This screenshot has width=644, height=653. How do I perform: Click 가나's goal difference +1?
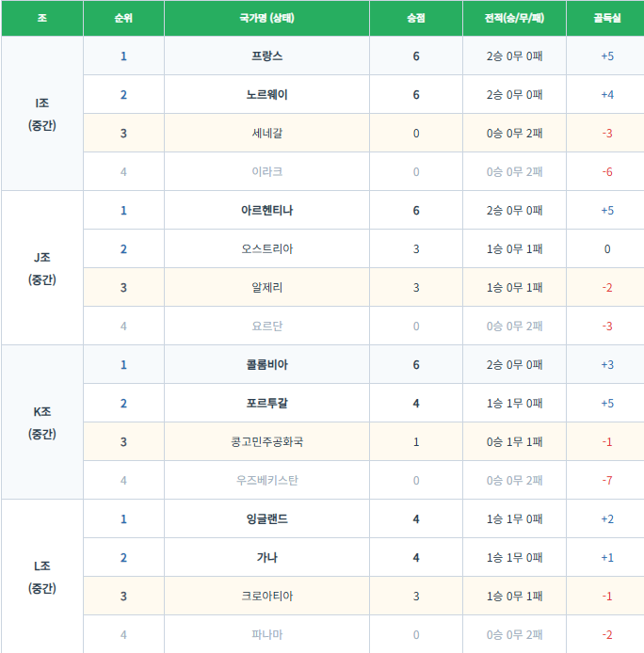(607, 558)
